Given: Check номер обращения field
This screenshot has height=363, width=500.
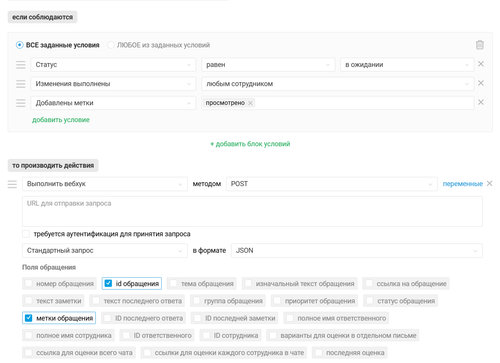Looking at the screenshot, I should [x=29, y=283].
